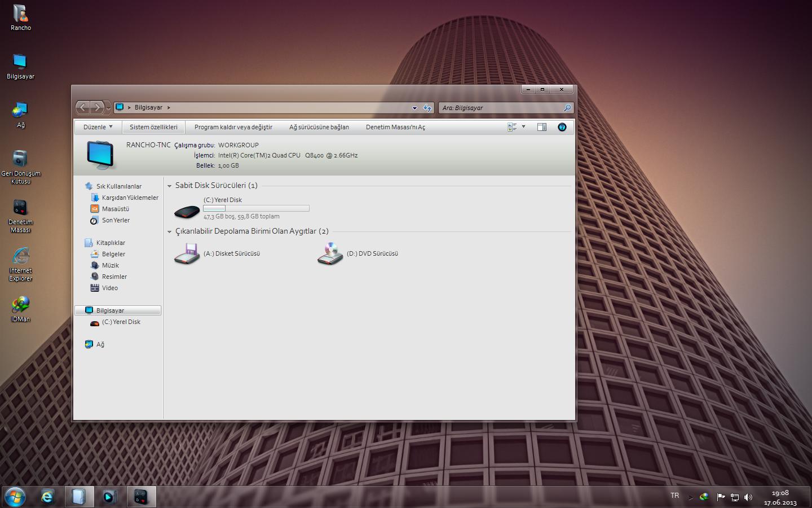Expand the address bar history dropdown
Viewport: 812px width, 508px height.
[x=414, y=108]
